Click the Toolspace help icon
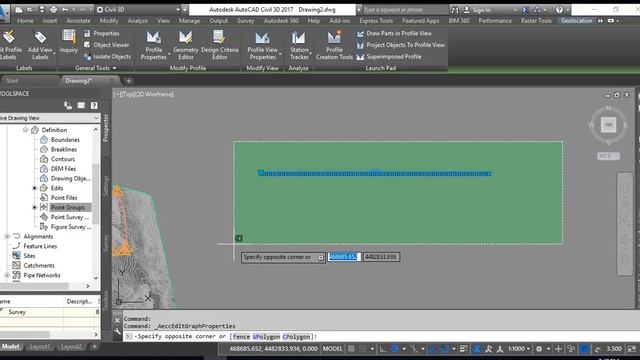The width and height of the screenshot is (640, 360). tap(94, 106)
